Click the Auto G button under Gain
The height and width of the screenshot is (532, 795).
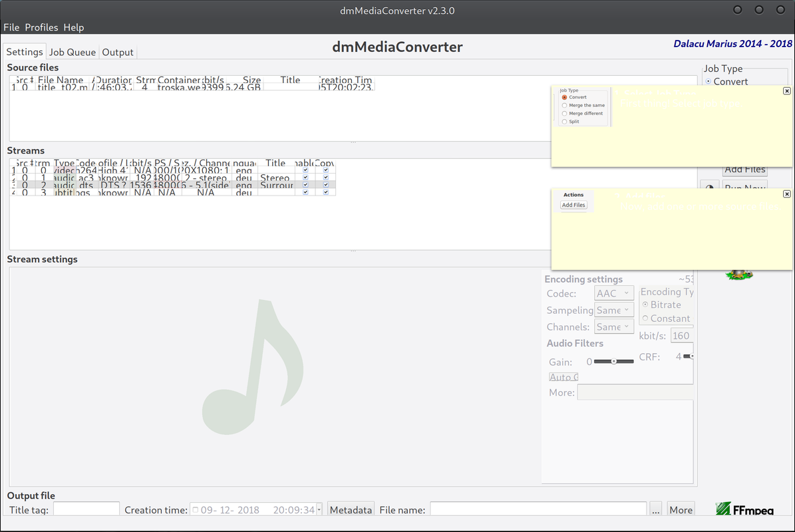pos(563,377)
